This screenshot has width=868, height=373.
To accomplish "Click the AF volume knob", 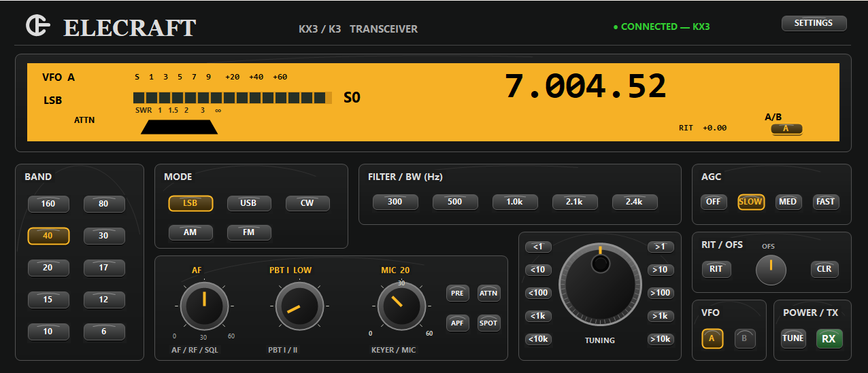I will tap(203, 306).
